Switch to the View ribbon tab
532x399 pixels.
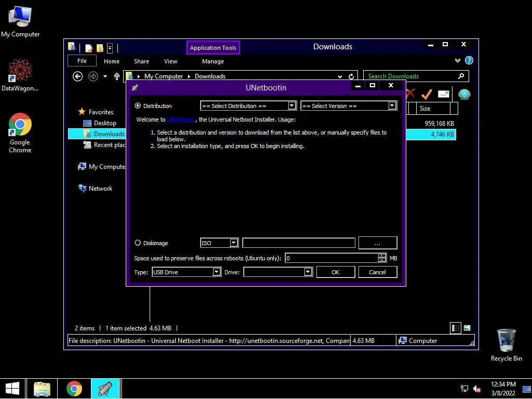170,61
